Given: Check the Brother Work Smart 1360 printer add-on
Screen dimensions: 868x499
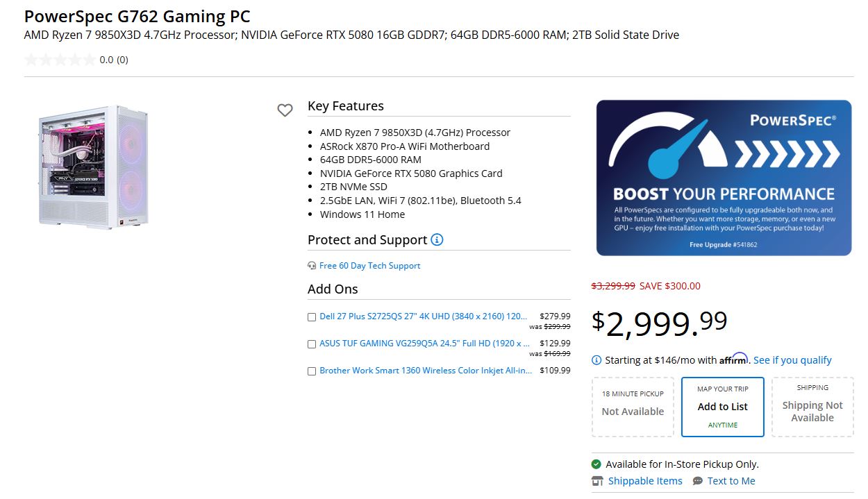Looking at the screenshot, I should coord(311,371).
